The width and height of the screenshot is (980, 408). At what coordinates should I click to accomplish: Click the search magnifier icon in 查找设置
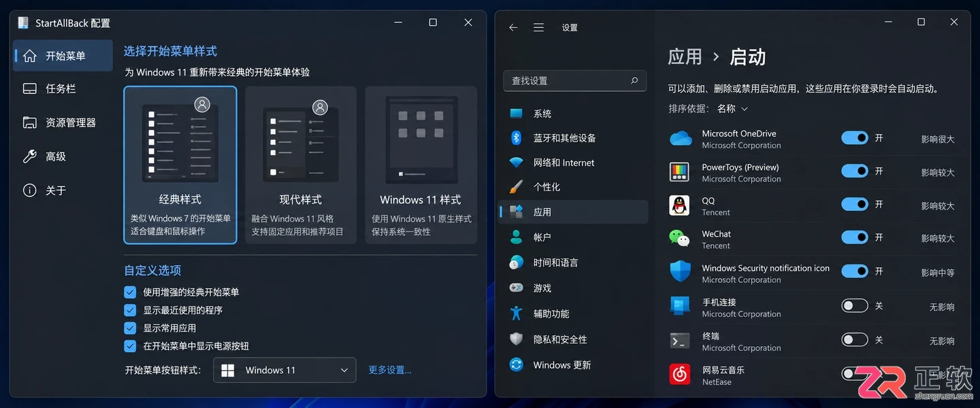(x=634, y=80)
